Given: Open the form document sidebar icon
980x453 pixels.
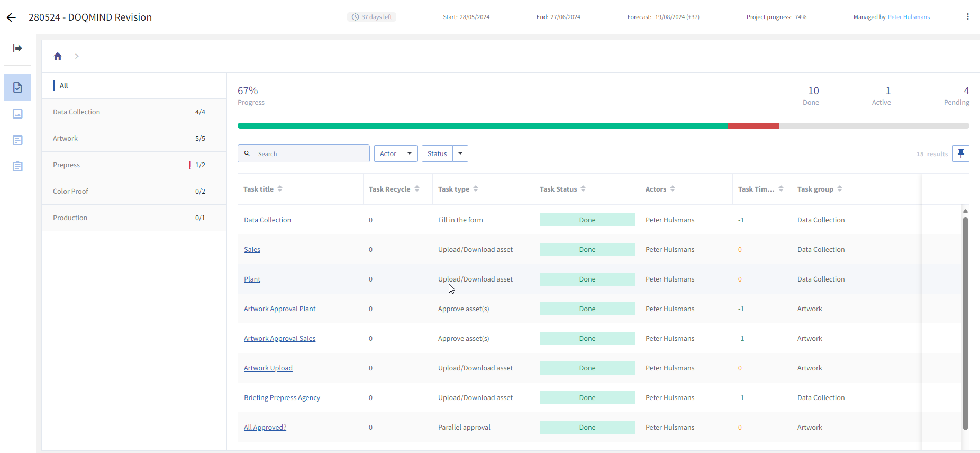Looking at the screenshot, I should click(x=17, y=140).
